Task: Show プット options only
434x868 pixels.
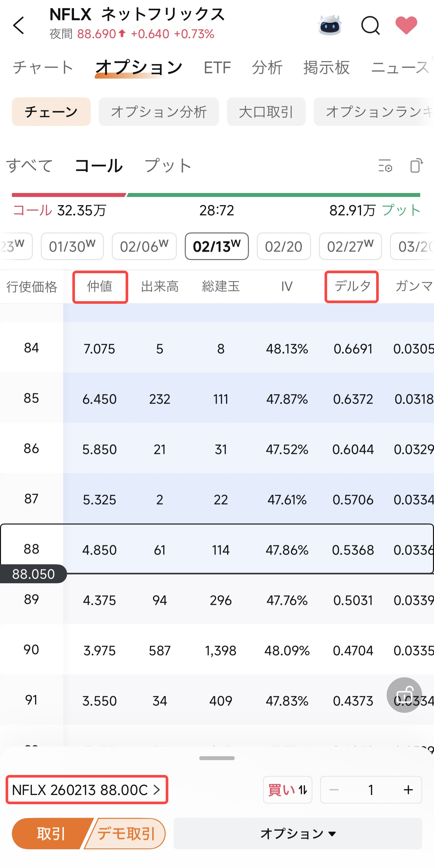Action: 168,165
